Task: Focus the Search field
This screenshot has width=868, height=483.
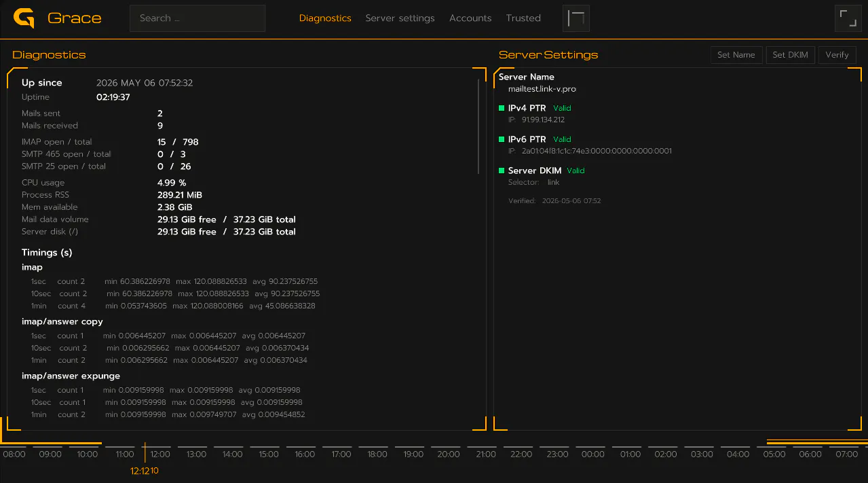Action: (x=197, y=18)
